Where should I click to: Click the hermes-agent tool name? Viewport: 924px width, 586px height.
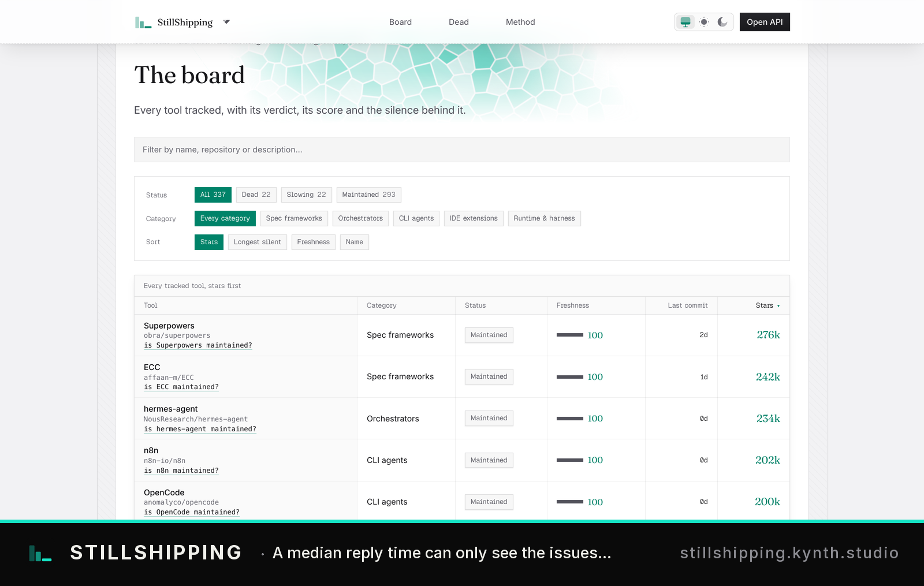coord(170,409)
